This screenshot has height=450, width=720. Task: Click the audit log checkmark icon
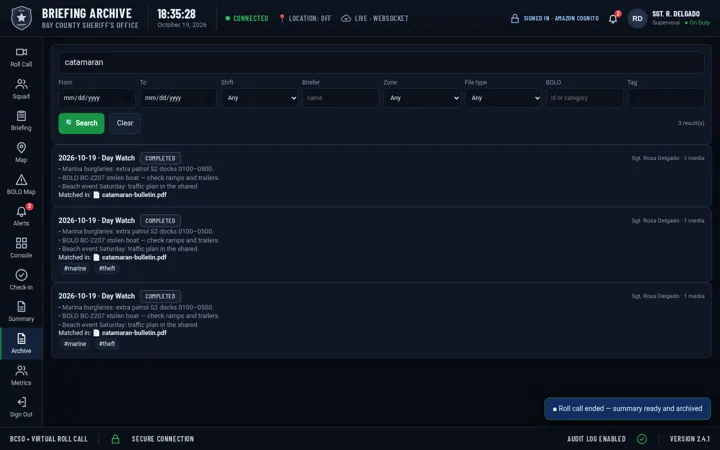tap(642, 439)
